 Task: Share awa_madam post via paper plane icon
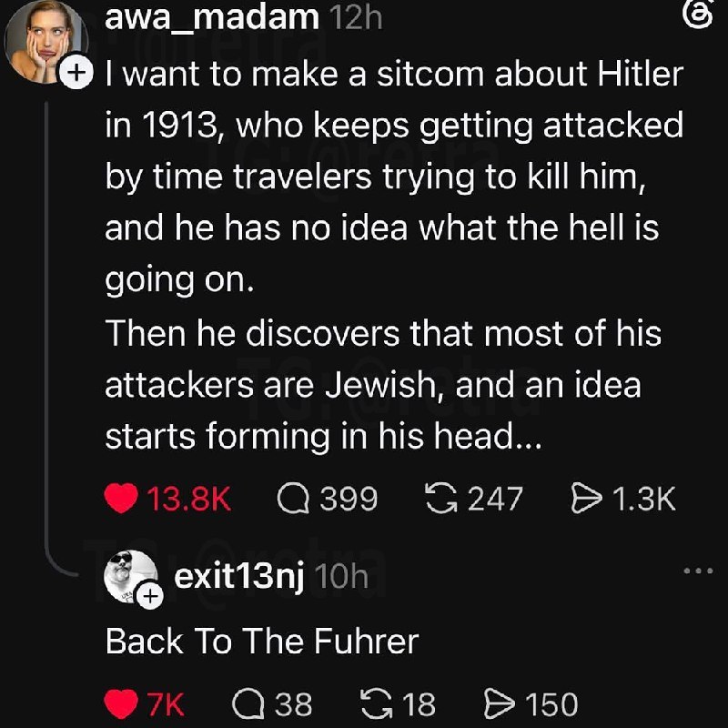pyautogui.click(x=586, y=498)
